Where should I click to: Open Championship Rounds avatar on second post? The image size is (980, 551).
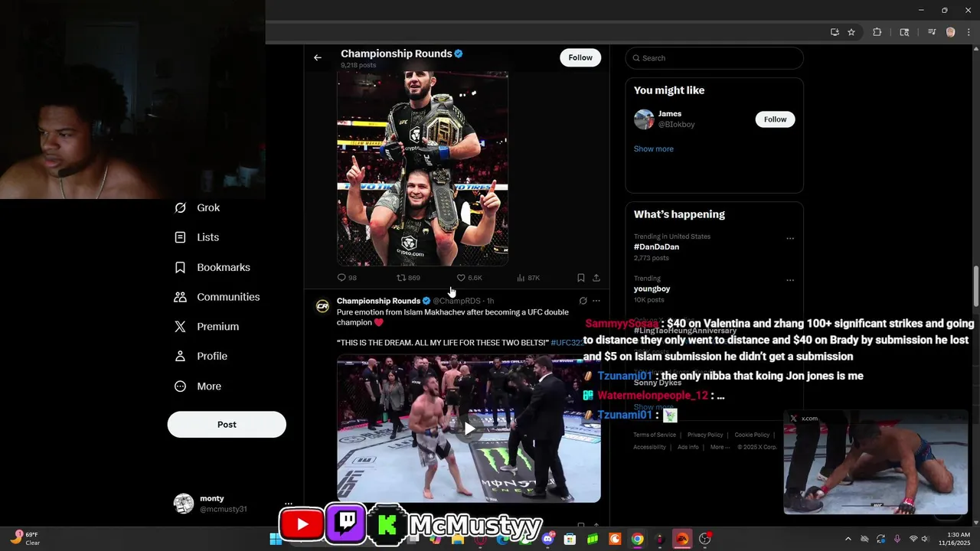(x=323, y=306)
